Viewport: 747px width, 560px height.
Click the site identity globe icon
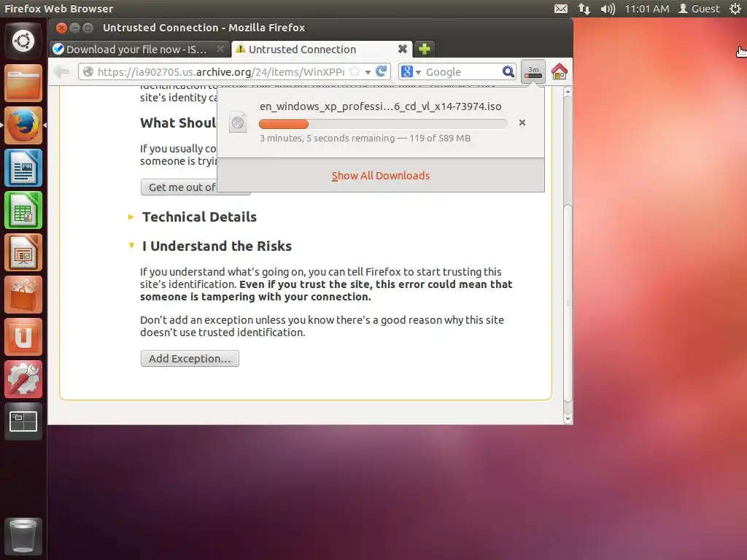88,72
